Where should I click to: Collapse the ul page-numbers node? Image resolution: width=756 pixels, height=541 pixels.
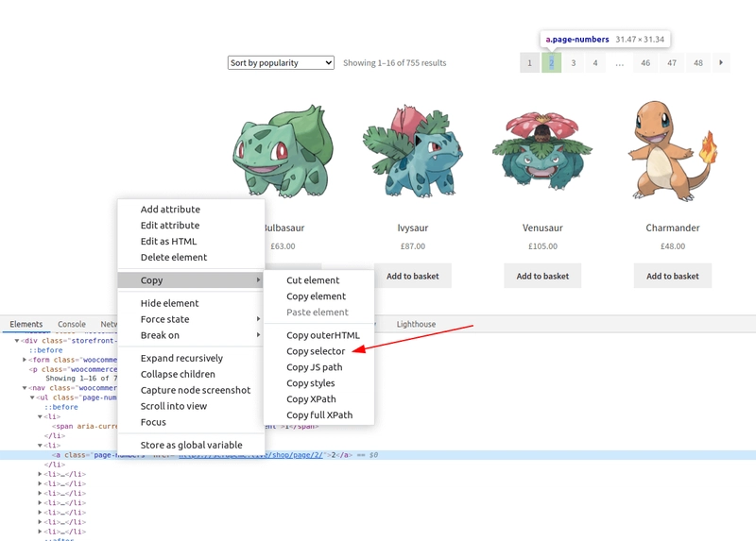(32, 397)
